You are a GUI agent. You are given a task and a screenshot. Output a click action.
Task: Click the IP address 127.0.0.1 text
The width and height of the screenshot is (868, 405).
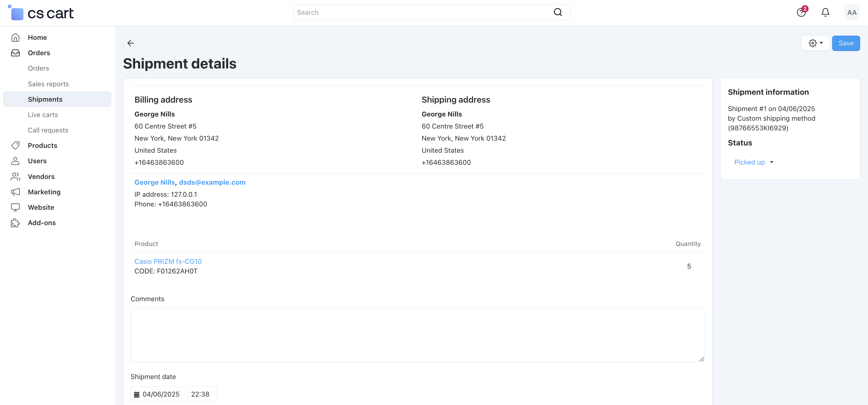pos(166,195)
